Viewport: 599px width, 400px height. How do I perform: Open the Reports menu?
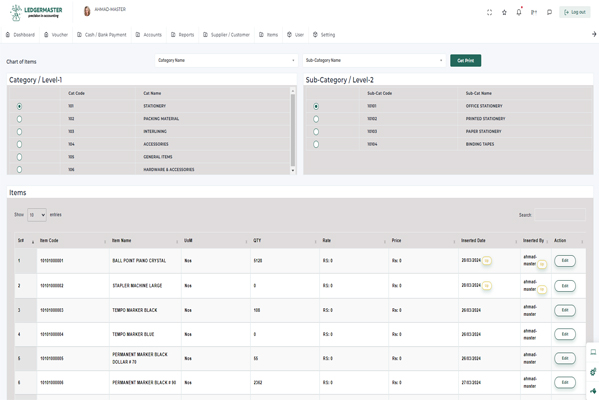[x=183, y=35]
